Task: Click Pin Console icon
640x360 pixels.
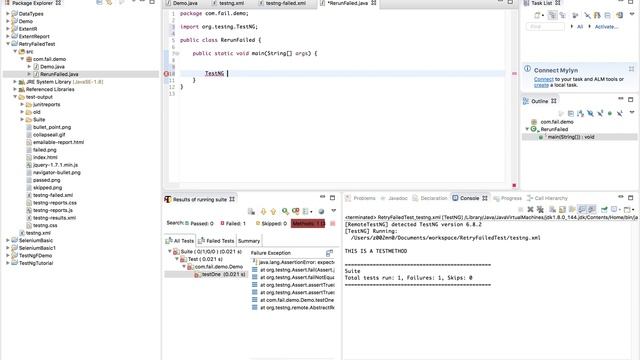Action: click(x=604, y=209)
